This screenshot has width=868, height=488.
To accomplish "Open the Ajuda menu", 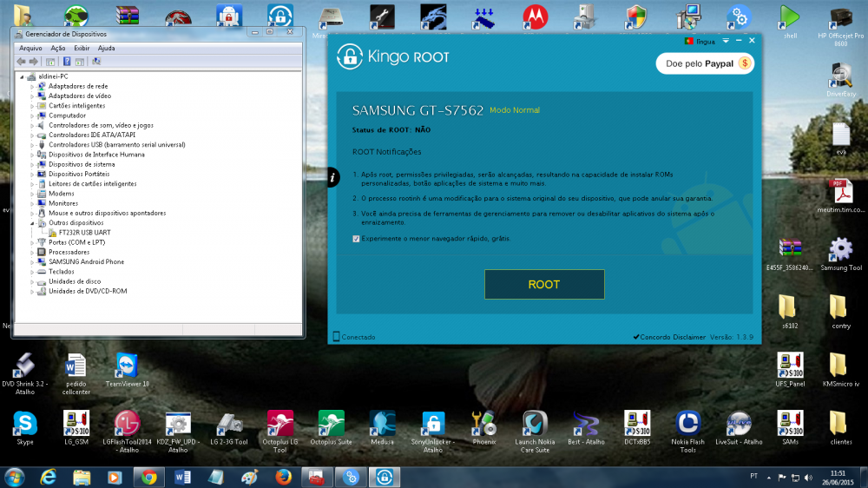I will tap(106, 48).
